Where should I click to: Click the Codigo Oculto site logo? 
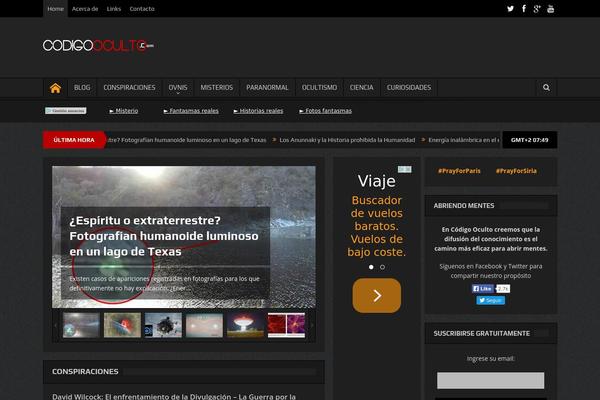pyautogui.click(x=98, y=46)
